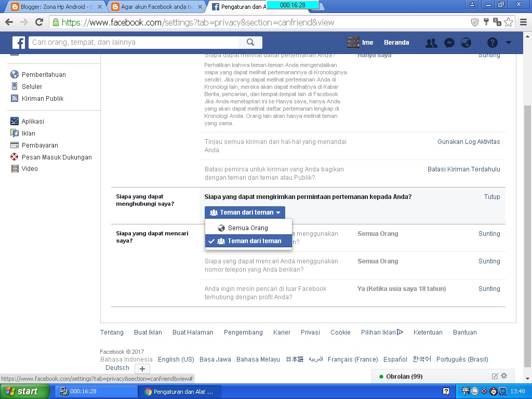Click the key password icon in address bar

pos(486,22)
